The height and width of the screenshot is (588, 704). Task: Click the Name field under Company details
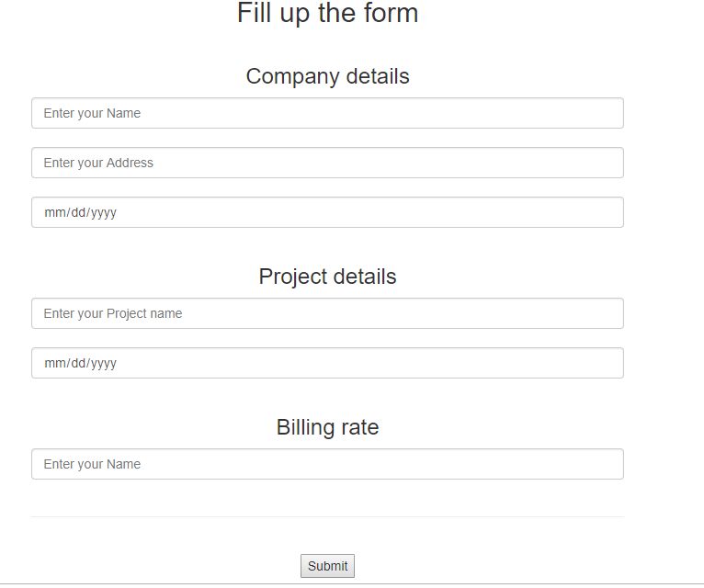tap(327, 113)
